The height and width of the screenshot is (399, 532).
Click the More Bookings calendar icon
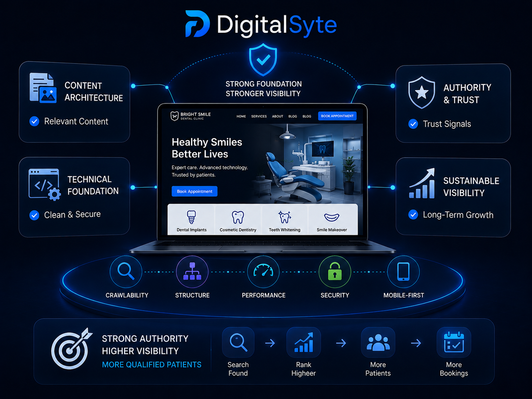454,342
